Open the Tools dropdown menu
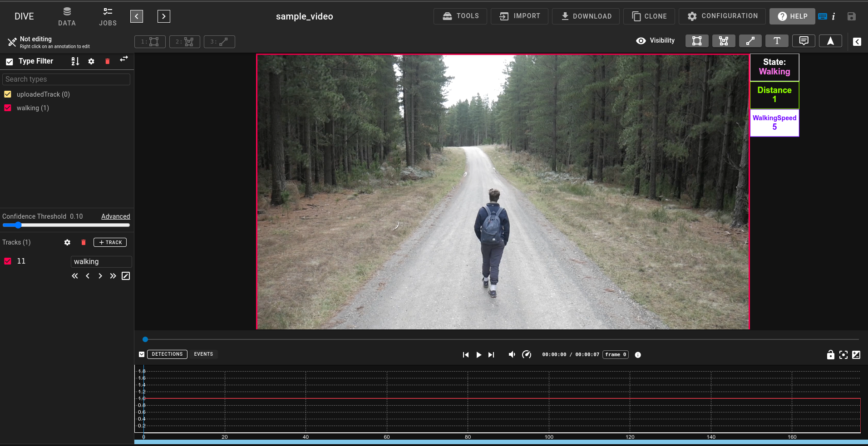This screenshot has width=868, height=446. [x=460, y=16]
